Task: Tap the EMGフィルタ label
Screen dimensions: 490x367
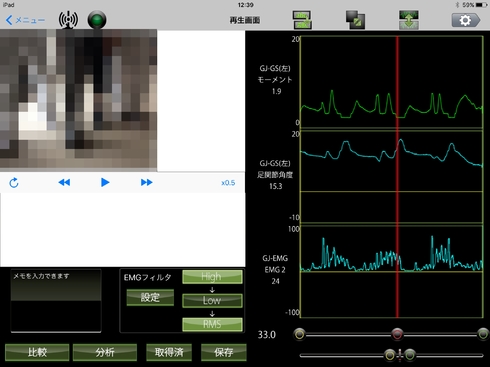Action: tap(148, 277)
